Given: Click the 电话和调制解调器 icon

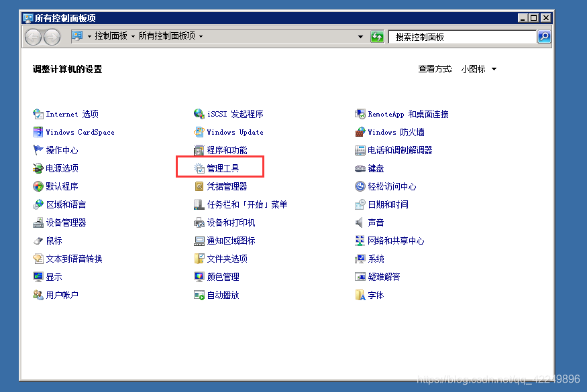Looking at the screenshot, I should point(360,150).
